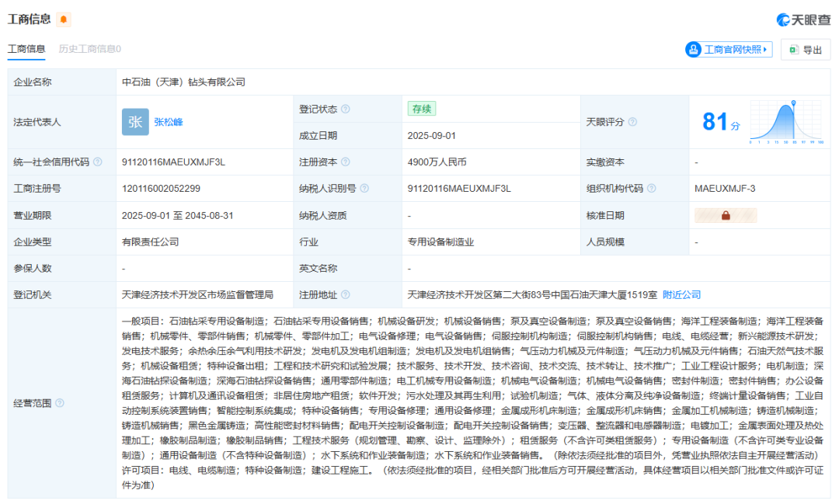Click the 经营范围 description text

click(472, 403)
